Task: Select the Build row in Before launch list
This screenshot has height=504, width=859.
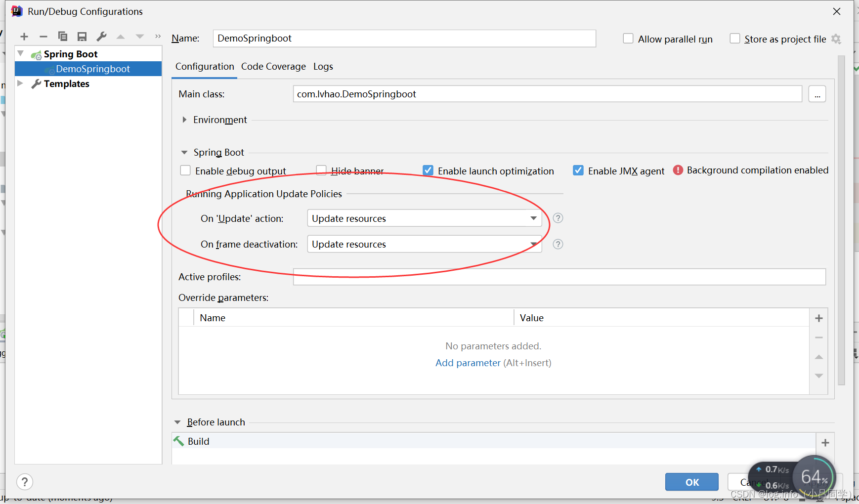Action: click(x=494, y=441)
